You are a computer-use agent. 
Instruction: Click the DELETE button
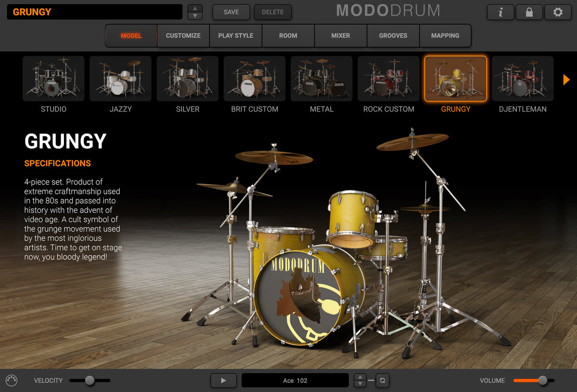[273, 12]
